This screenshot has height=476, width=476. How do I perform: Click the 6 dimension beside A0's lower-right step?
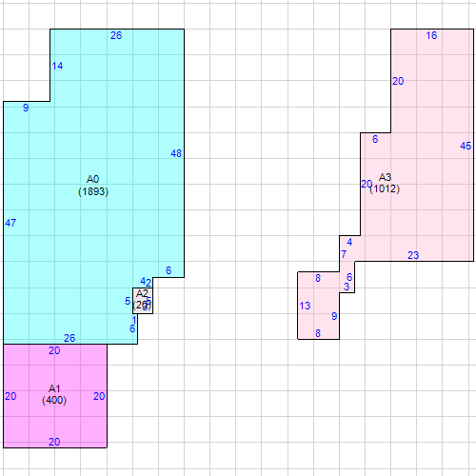tap(169, 270)
